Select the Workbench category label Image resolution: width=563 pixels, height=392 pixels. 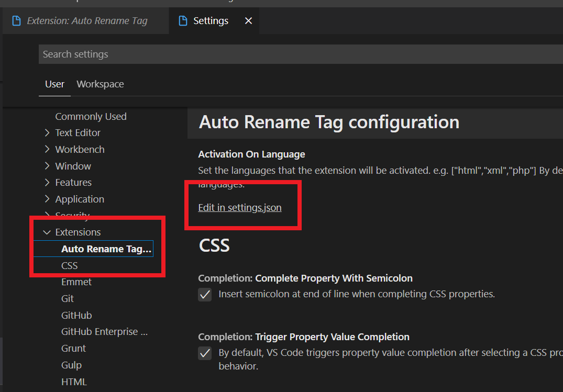pos(80,149)
